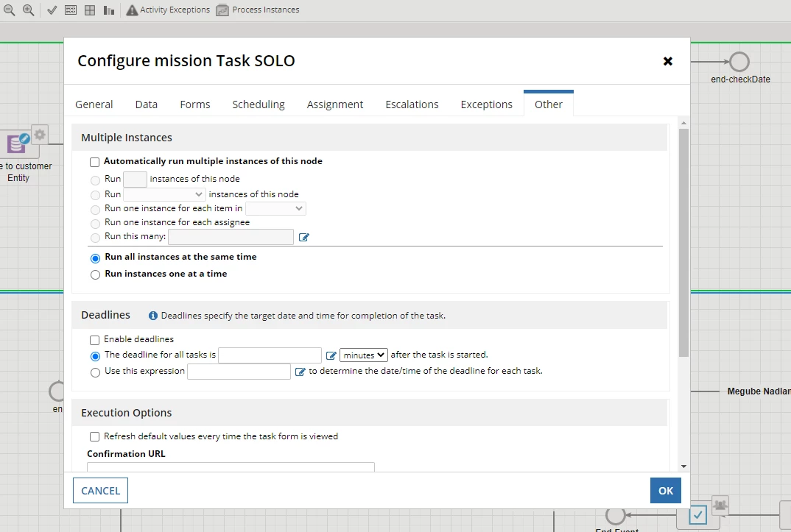
Task: Click the group assignment icon on bottom task
Action: coord(720,504)
